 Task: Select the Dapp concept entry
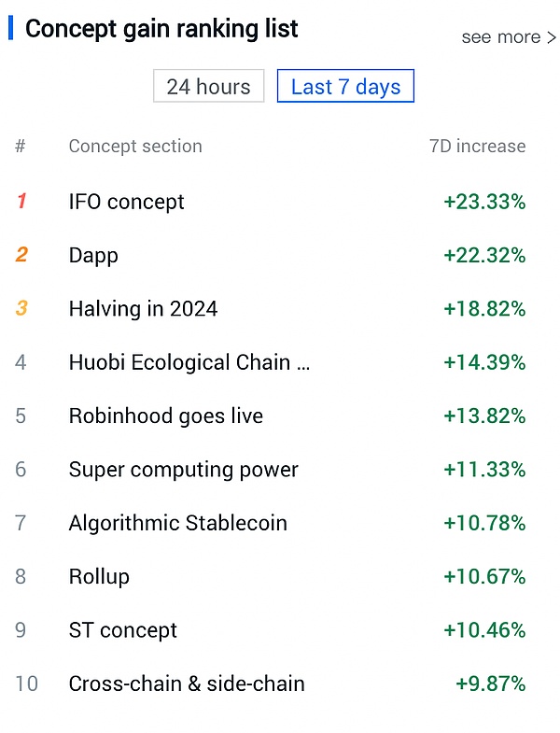(93, 255)
